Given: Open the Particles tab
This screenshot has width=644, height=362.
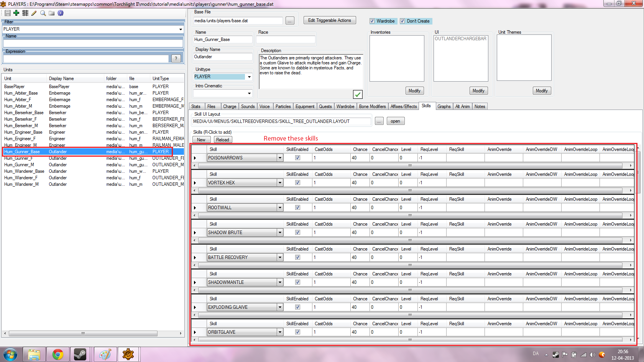Looking at the screenshot, I should (283, 106).
